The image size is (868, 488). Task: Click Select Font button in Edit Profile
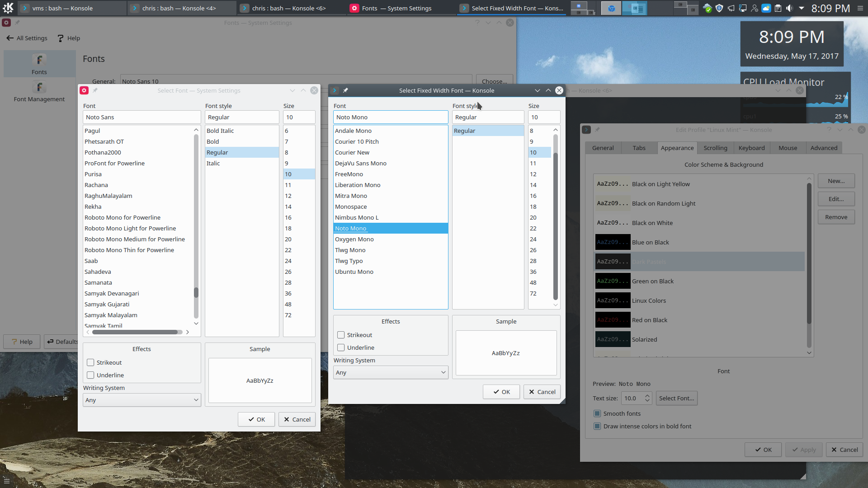676,398
